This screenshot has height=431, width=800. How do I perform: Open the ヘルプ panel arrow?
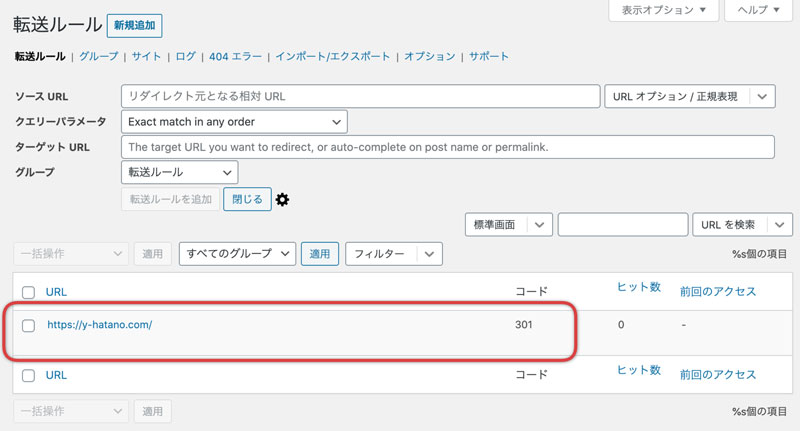pos(777,10)
